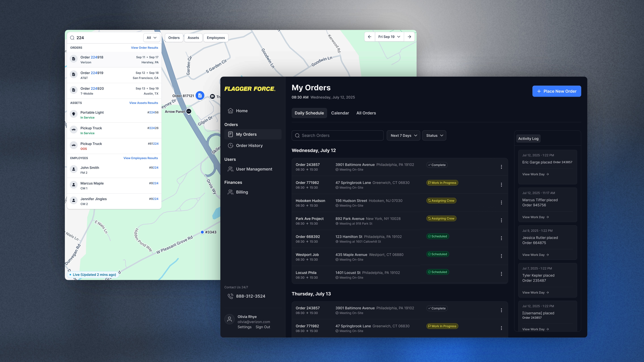Toggle the Orders map filter
Screen dimensions: 644x362
coord(174,38)
